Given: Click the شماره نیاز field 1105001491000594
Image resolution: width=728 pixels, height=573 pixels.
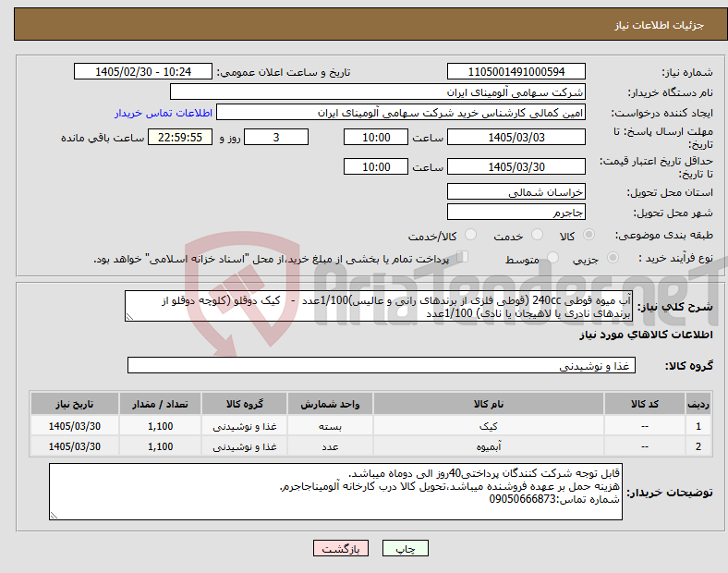Looking at the screenshot, I should (516, 71).
